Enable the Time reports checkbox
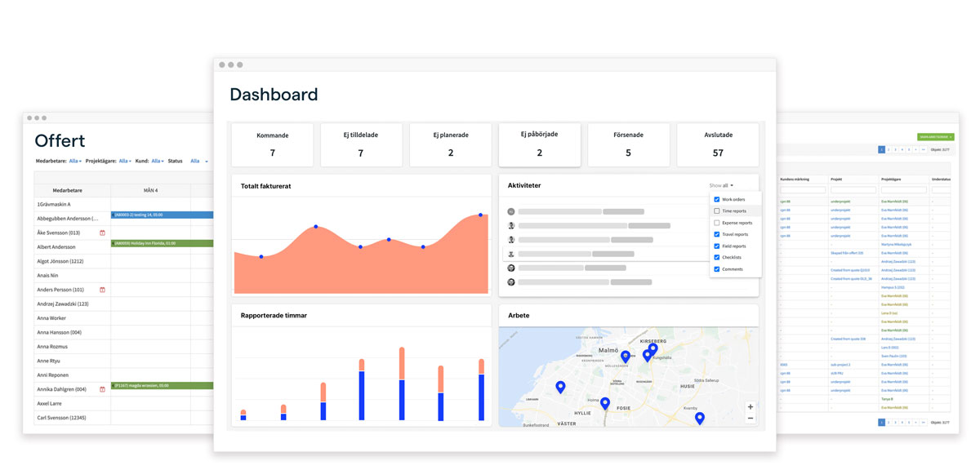This screenshot has width=980, height=470. tap(717, 211)
